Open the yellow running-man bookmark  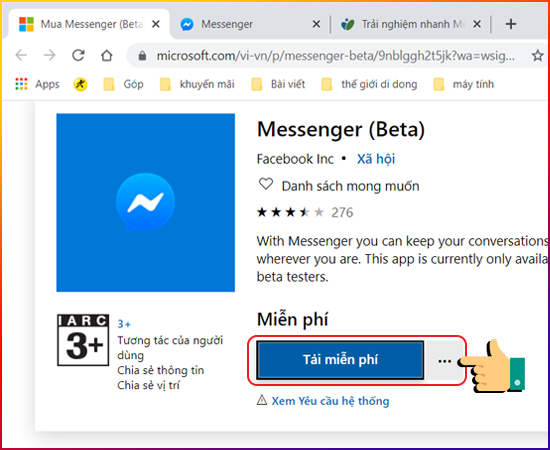click(80, 84)
